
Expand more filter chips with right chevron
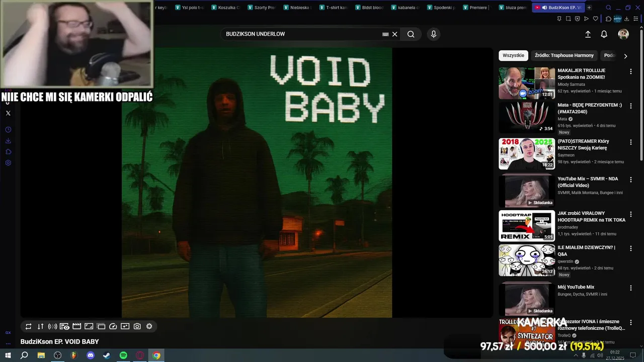[625, 56]
